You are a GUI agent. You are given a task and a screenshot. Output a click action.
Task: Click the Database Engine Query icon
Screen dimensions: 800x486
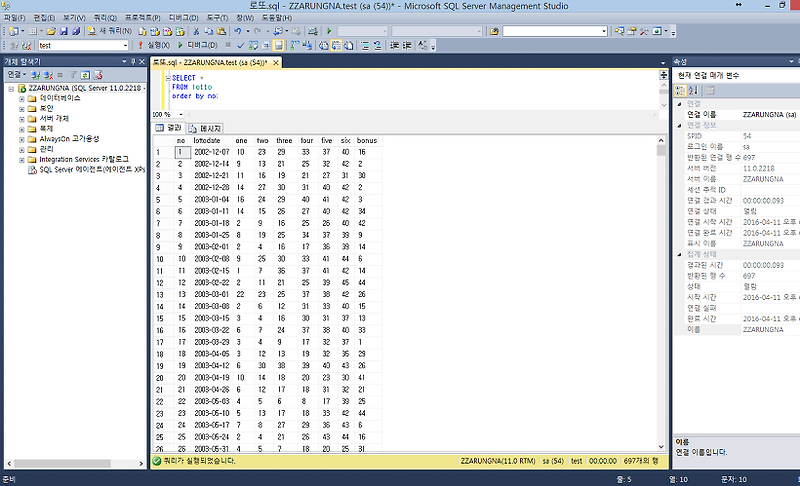pyautogui.click(x=142, y=31)
